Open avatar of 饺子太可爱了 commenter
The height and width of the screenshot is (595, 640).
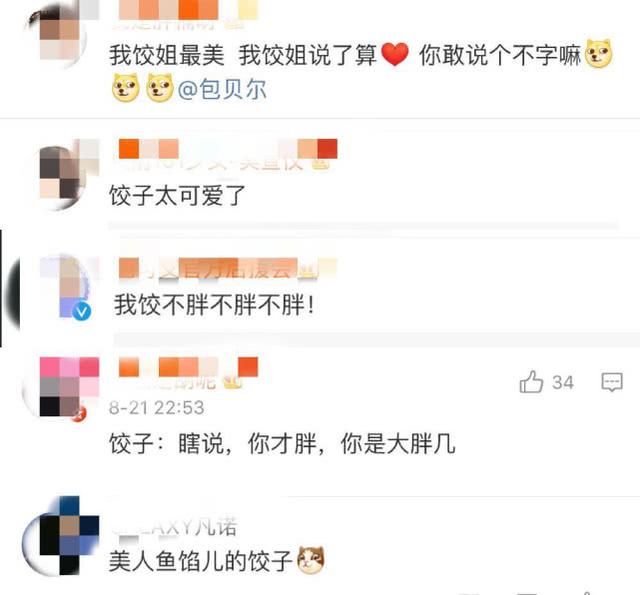[x=63, y=175]
